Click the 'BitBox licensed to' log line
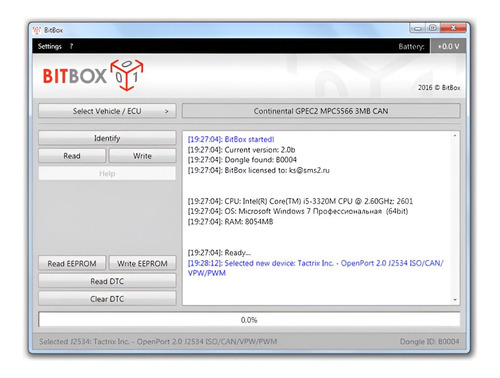The image size is (500, 378). (x=258, y=170)
